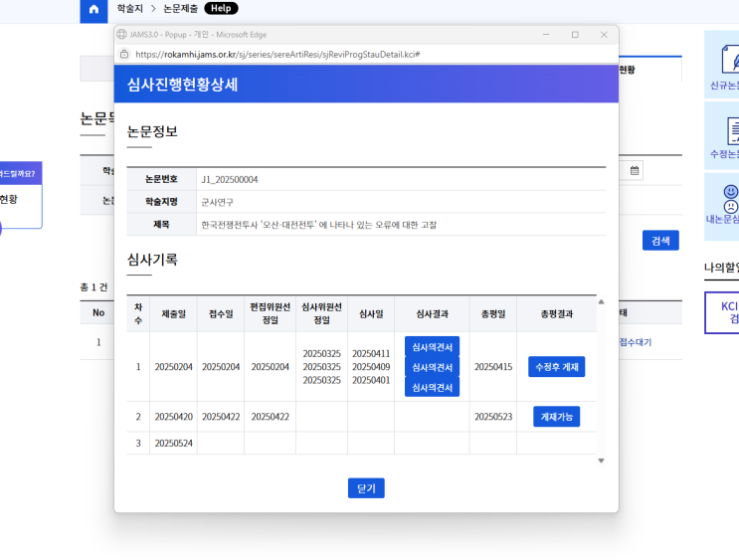Open calendar date picker icon in background page
Image resolution: width=739 pixels, height=560 pixels.
point(635,171)
